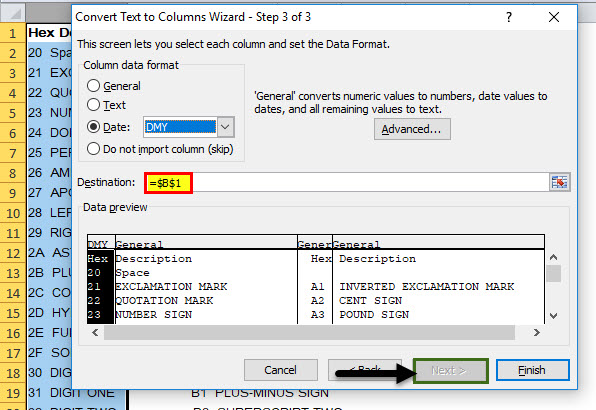Click spreadsheet cell with 'PLUS-MINUS SIGN'

(x=260, y=393)
